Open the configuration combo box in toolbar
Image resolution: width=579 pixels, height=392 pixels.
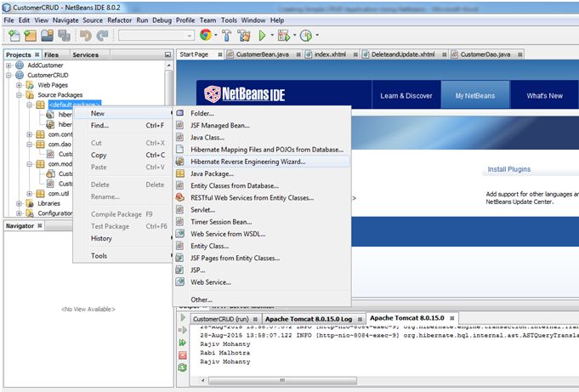tap(156, 36)
